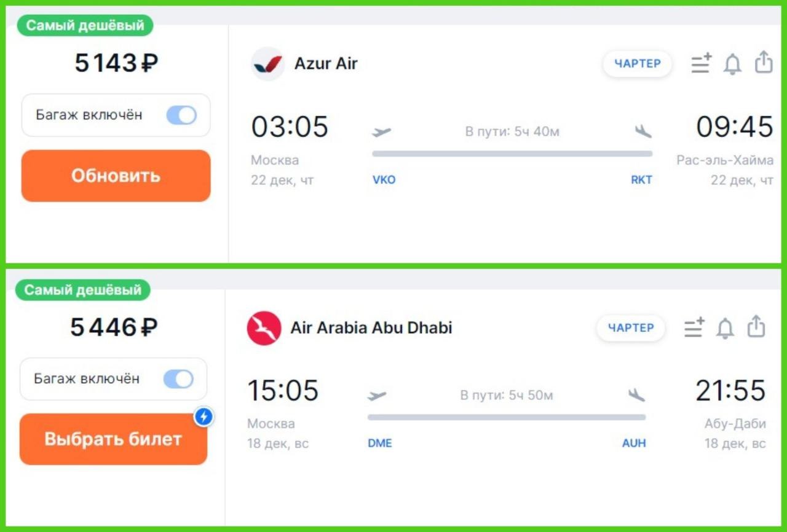Click the Azur Air flight duration bar
Viewport: 787px width, 532px height.
(512, 154)
